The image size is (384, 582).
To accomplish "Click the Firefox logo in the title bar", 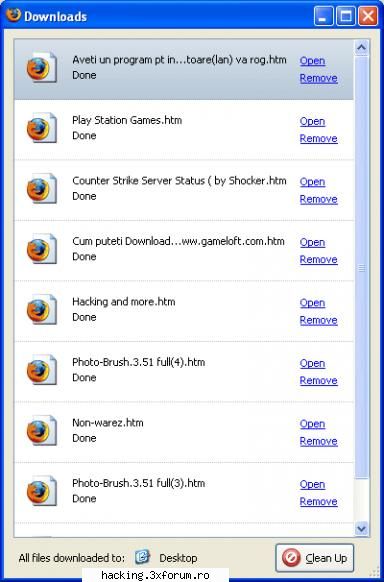I will 13,15.
